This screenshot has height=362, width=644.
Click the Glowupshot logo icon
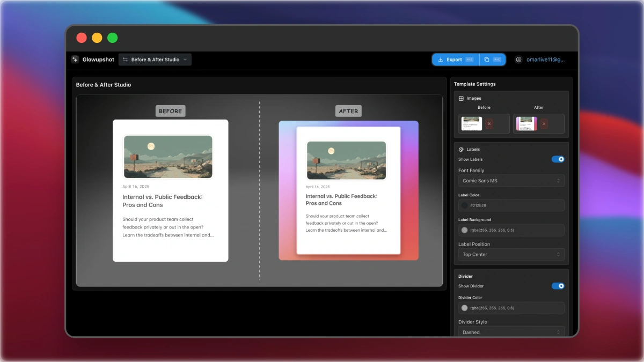coord(75,60)
